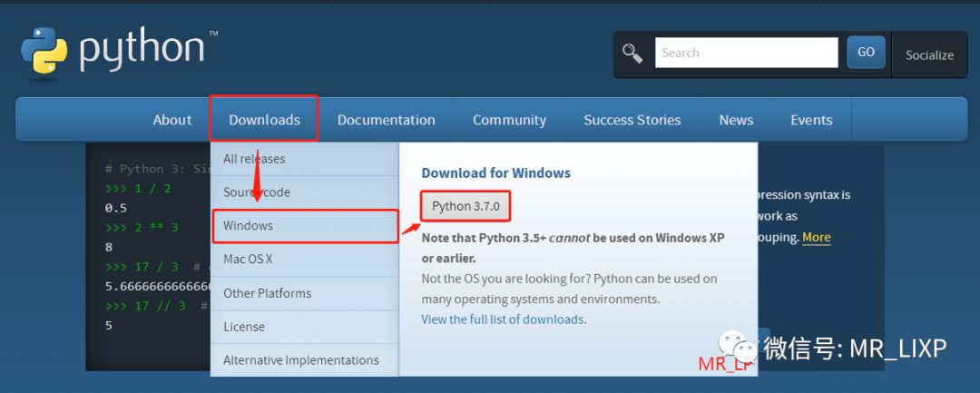Click the 'Not the OS you are looking for?' text

(x=506, y=279)
